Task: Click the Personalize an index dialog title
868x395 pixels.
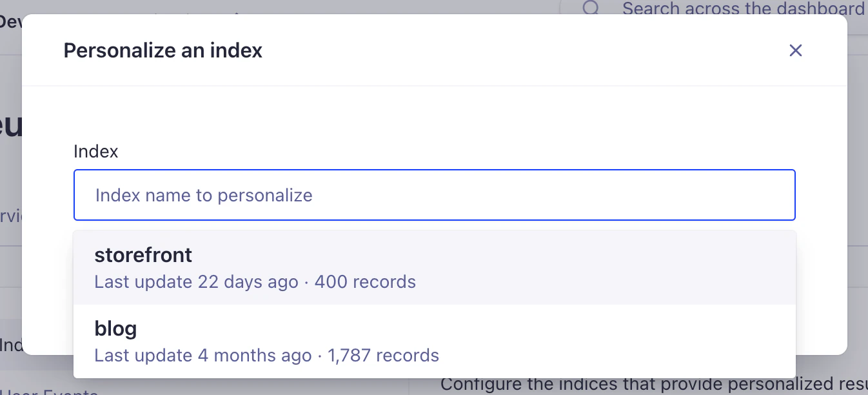Action: tap(162, 50)
